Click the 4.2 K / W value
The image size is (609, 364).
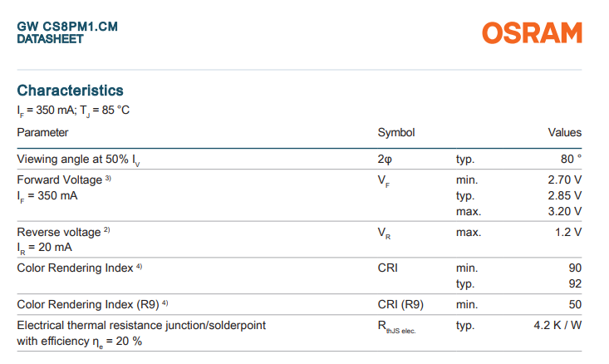point(557,325)
